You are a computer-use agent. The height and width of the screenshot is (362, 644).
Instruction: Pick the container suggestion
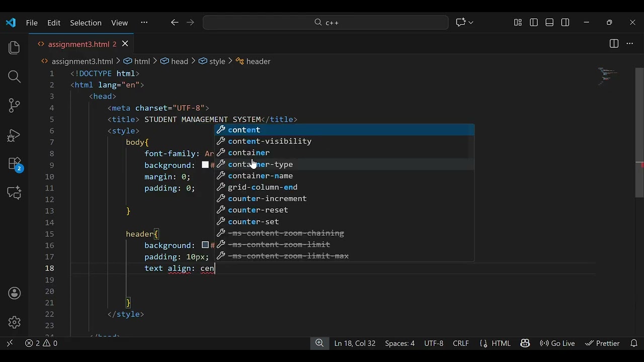pyautogui.click(x=345, y=153)
